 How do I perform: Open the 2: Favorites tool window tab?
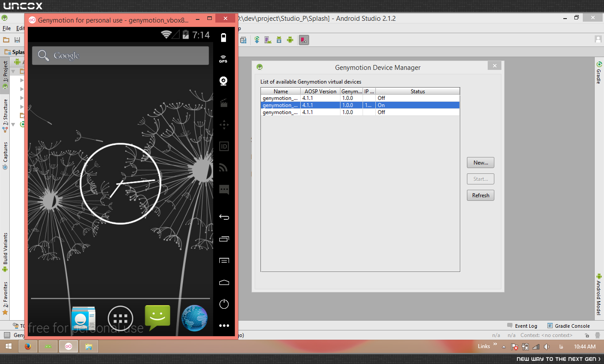pyautogui.click(x=5, y=298)
